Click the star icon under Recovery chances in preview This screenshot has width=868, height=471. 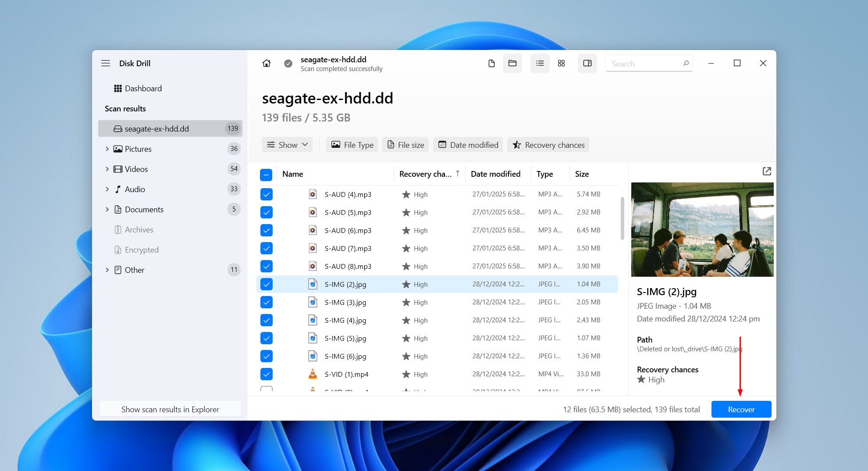641,379
